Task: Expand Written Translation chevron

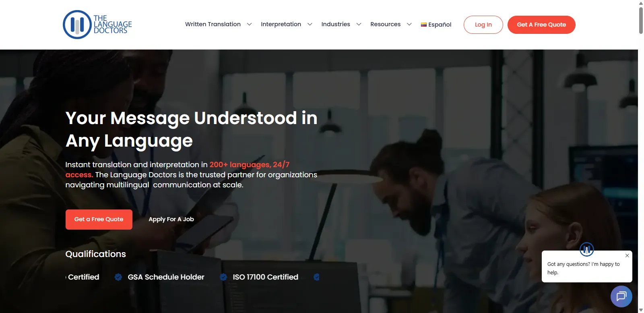Action: click(x=249, y=24)
